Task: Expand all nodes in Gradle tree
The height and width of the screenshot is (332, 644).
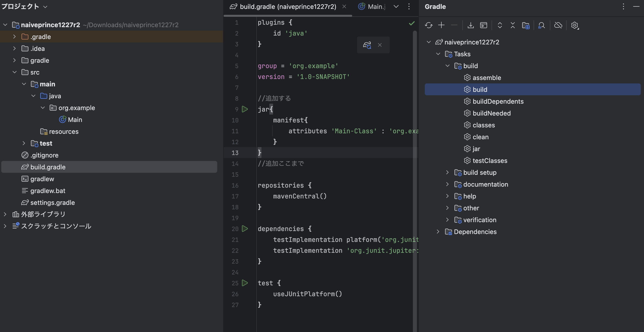Action: (x=500, y=25)
